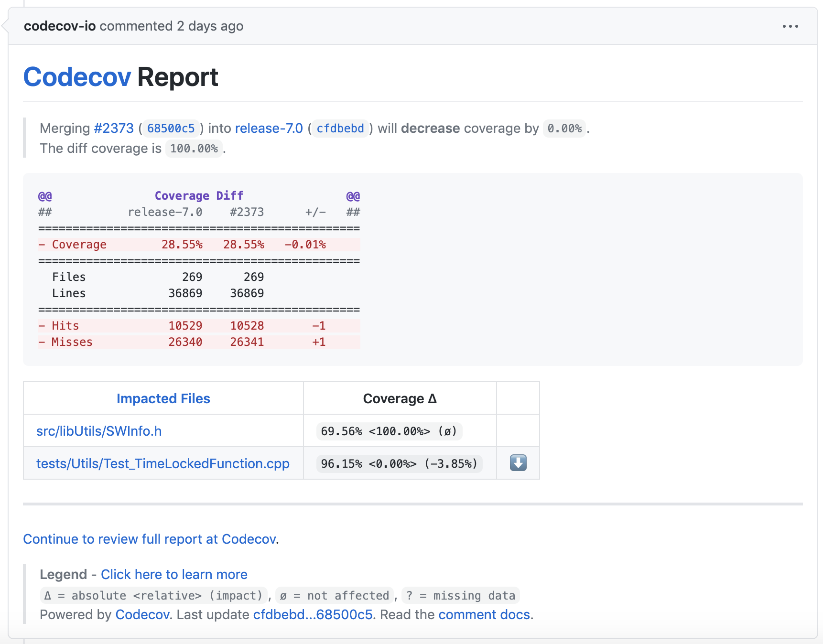The width and height of the screenshot is (823, 644).
Task: Click the 'Δ = absolute <relative> (impact)' legend
Action: [153, 596]
